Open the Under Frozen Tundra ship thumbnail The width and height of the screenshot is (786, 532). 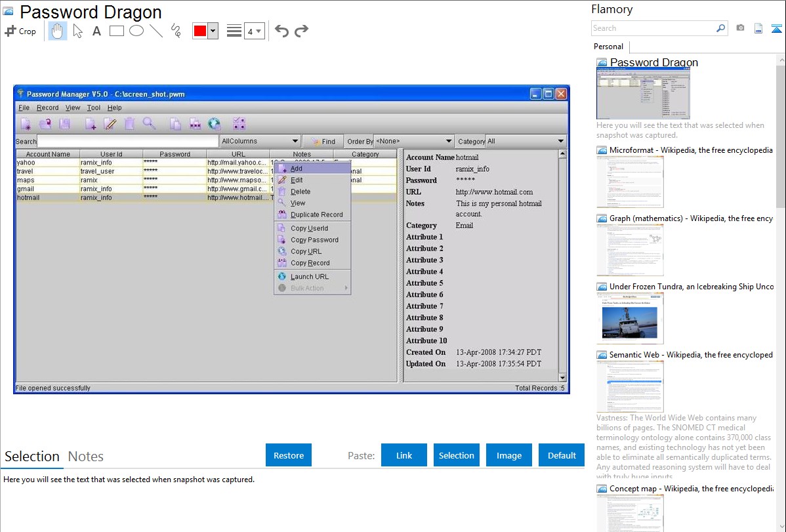coord(630,318)
